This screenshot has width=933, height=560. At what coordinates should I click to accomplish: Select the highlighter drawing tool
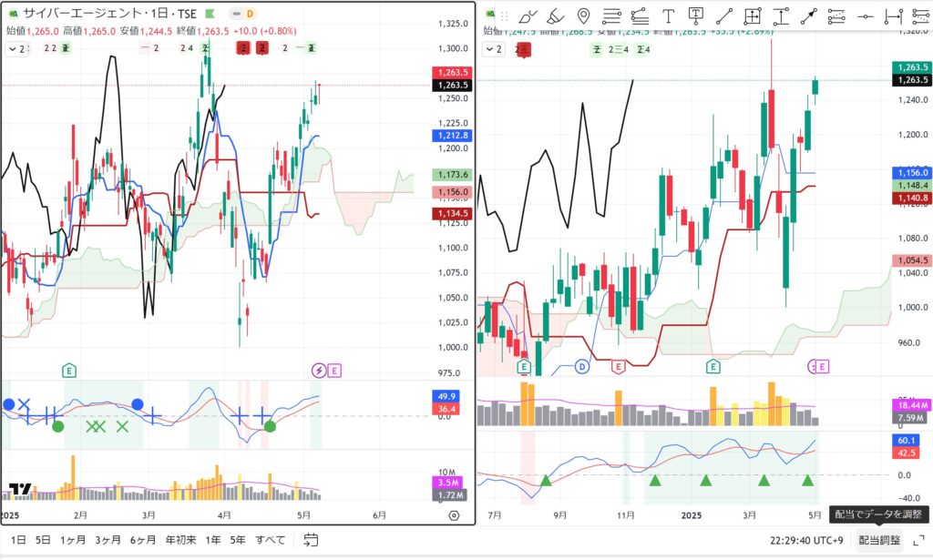pyautogui.click(x=555, y=16)
